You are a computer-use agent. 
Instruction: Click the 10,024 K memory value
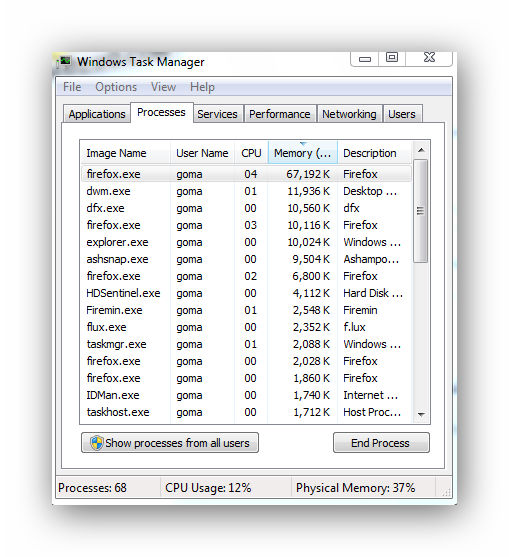[x=308, y=242]
